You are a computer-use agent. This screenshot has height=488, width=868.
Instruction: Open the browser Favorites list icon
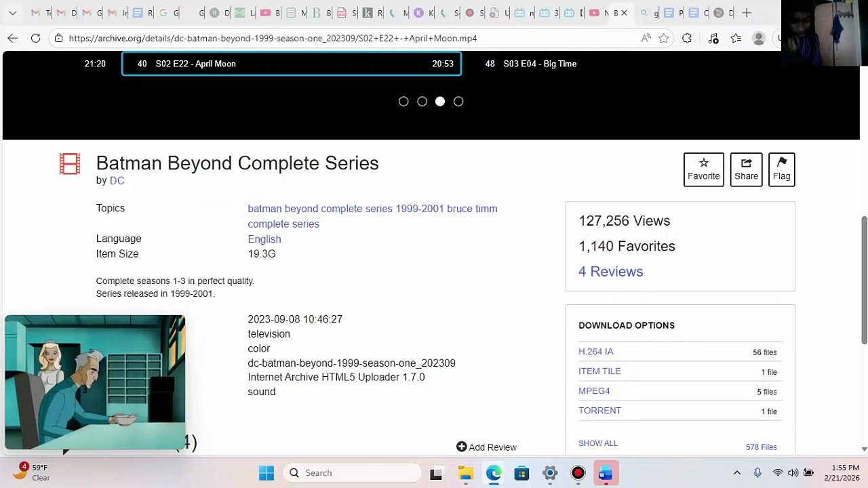(736, 39)
